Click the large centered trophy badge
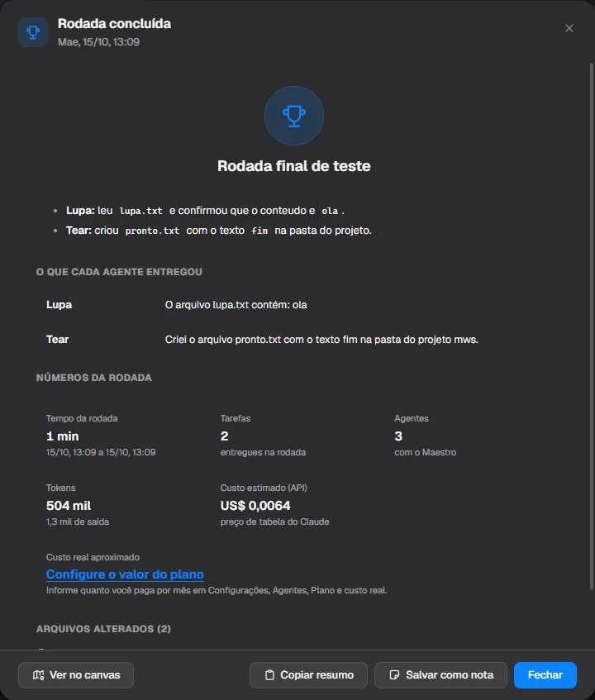The image size is (595, 700). tap(293, 116)
